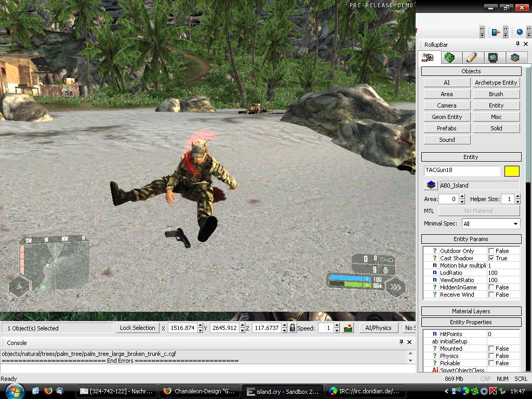Open the Minimal Spec dropdown
The width and height of the screenshot is (532, 399).
coord(491,223)
